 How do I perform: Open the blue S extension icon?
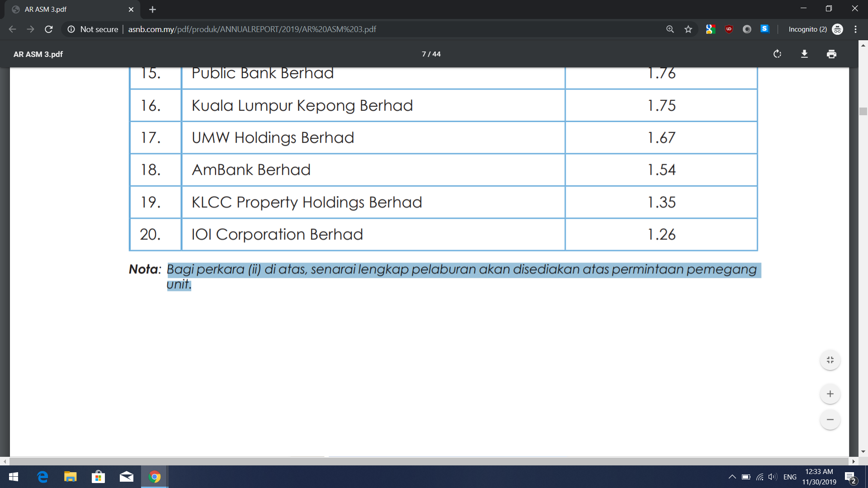pos(764,29)
